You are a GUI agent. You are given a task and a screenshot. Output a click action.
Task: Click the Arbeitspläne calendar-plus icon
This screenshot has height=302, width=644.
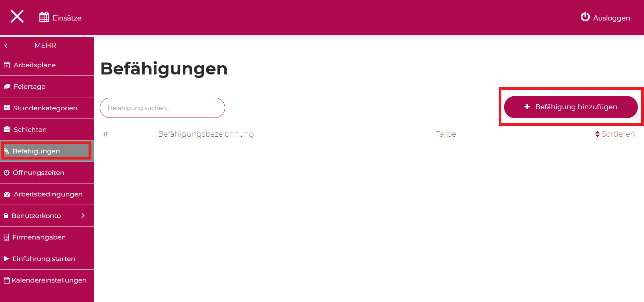7,65
